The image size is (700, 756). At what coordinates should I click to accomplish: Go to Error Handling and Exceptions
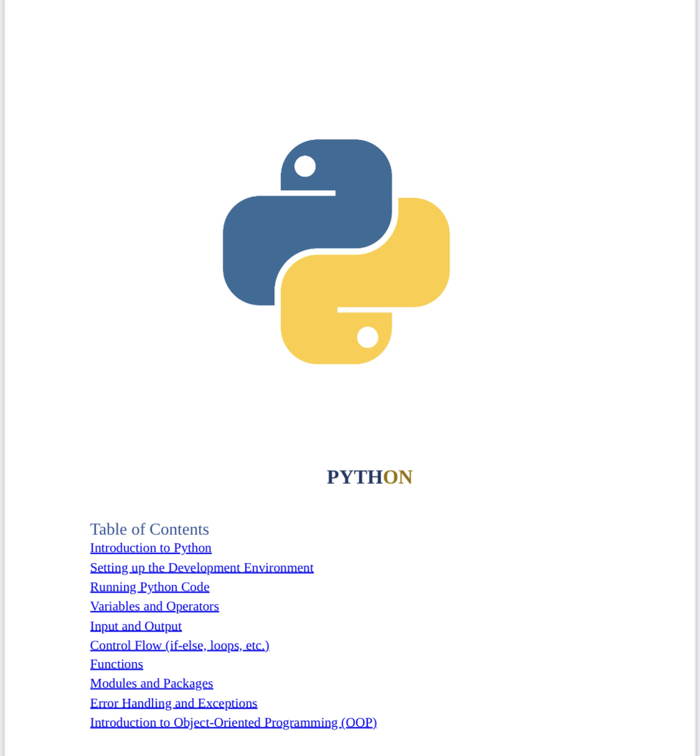tap(173, 704)
